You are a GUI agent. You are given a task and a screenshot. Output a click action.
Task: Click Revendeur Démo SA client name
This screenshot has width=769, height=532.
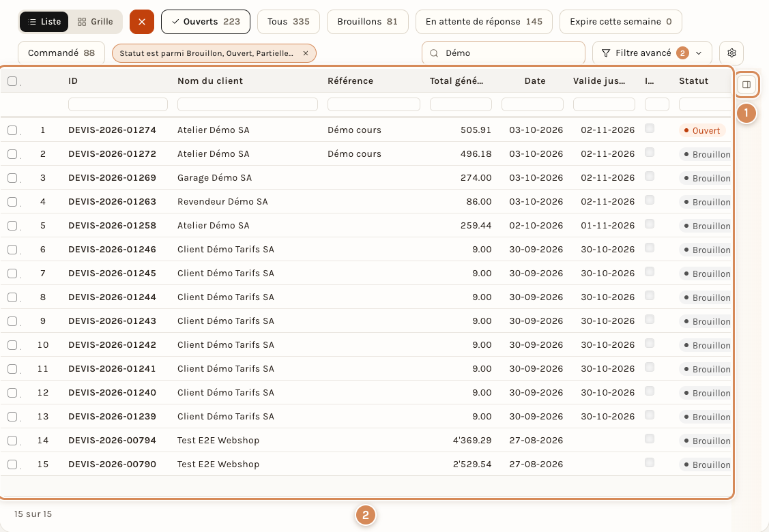point(222,201)
